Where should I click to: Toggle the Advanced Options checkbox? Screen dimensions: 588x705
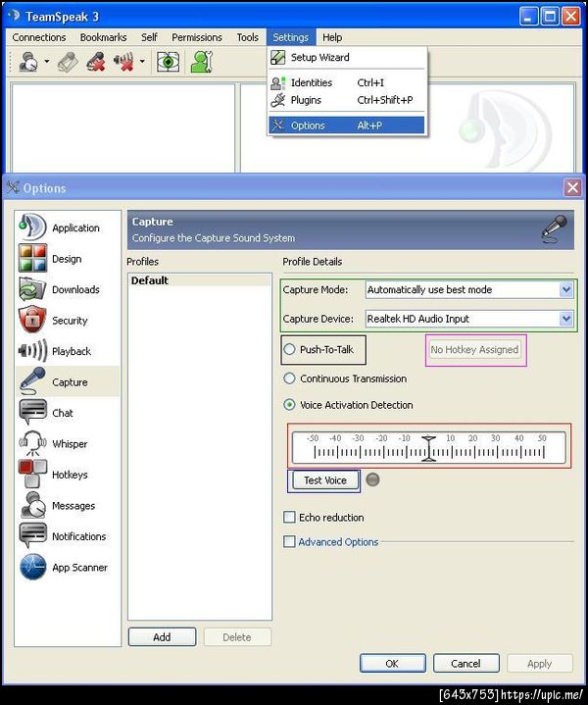coord(289,541)
